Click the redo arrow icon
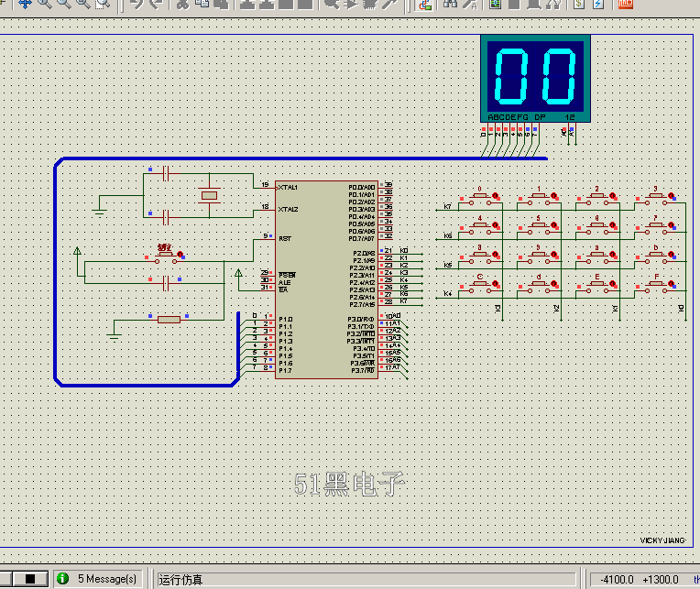Image resolution: width=700 pixels, height=589 pixels. point(156,4)
